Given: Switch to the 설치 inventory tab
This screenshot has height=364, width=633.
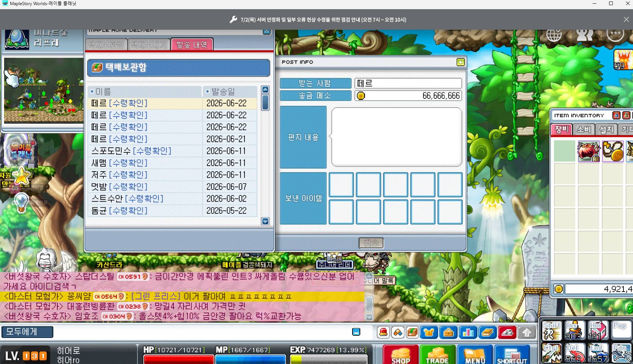Looking at the screenshot, I should 606,130.
